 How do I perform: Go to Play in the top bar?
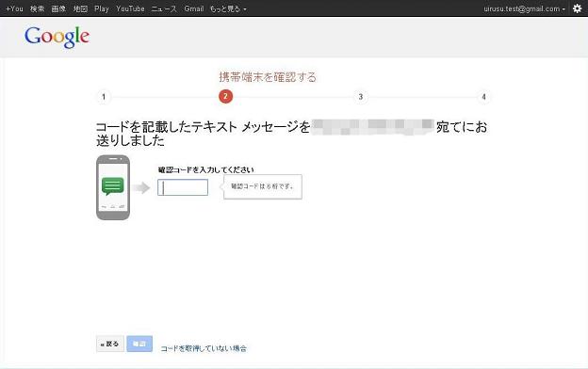pos(102,8)
